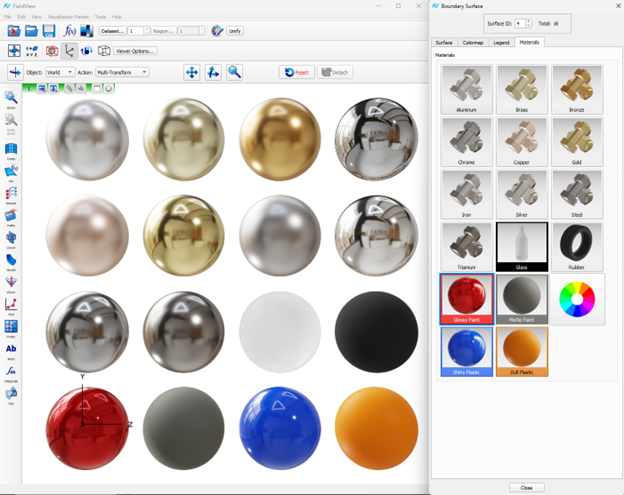Open the function calculator (f(x)) icon

click(x=68, y=31)
